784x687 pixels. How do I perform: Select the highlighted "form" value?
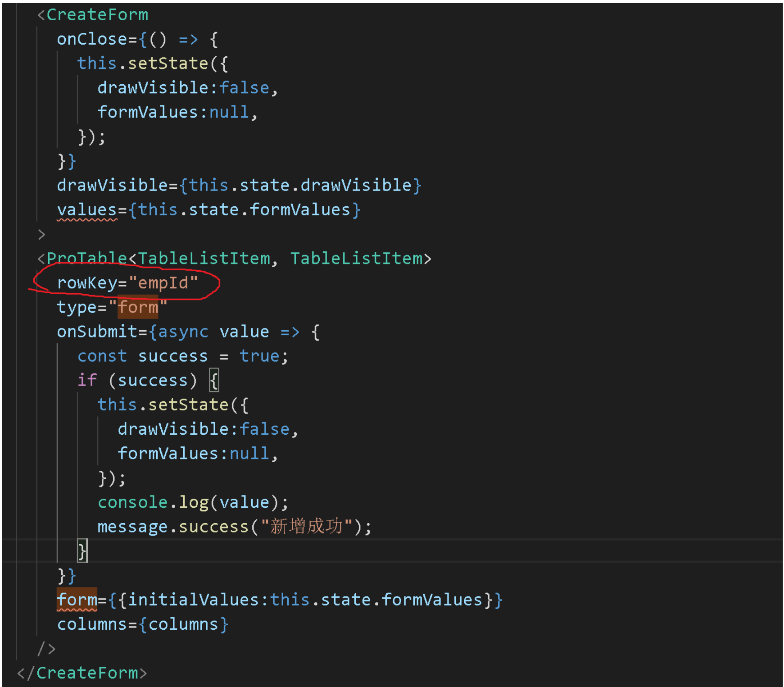pos(139,307)
